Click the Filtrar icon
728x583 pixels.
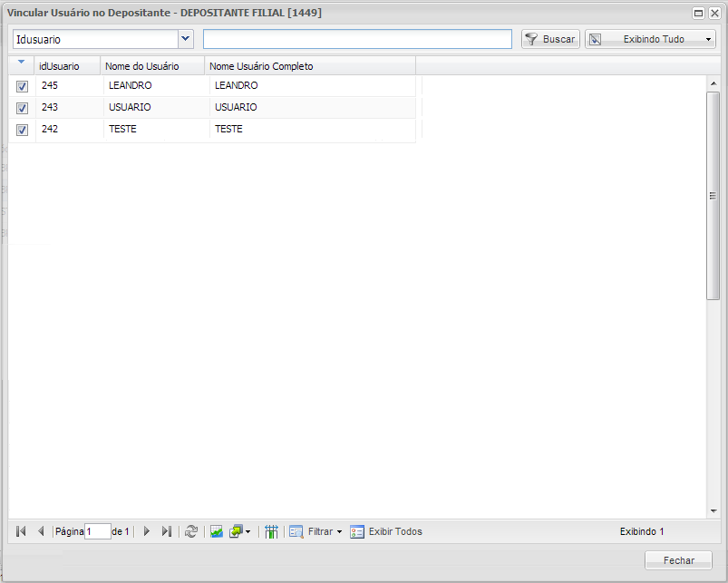click(296, 531)
